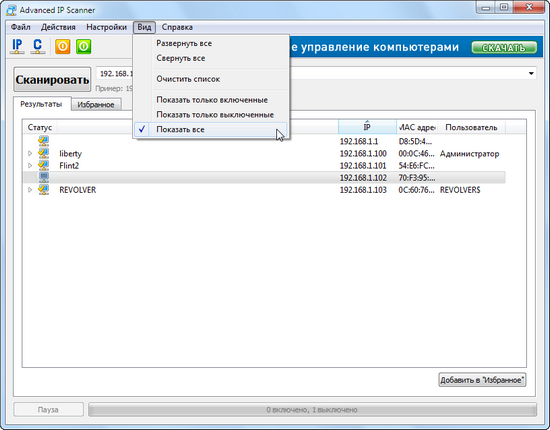
Task: Choose 'Показать только выключенные'
Action: tap(210, 115)
